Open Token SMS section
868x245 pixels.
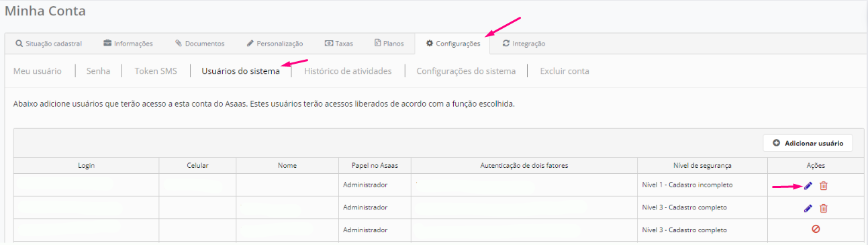pyautogui.click(x=156, y=70)
